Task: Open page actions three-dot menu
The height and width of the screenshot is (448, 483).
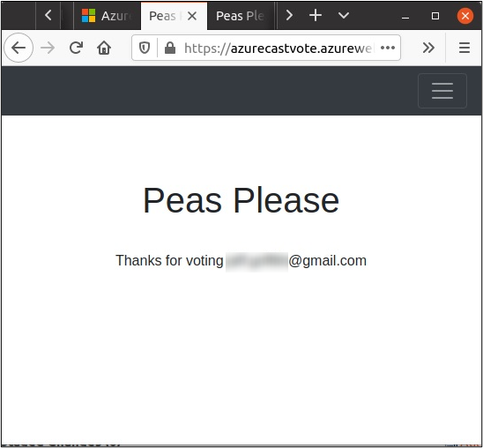Action: 388,48
